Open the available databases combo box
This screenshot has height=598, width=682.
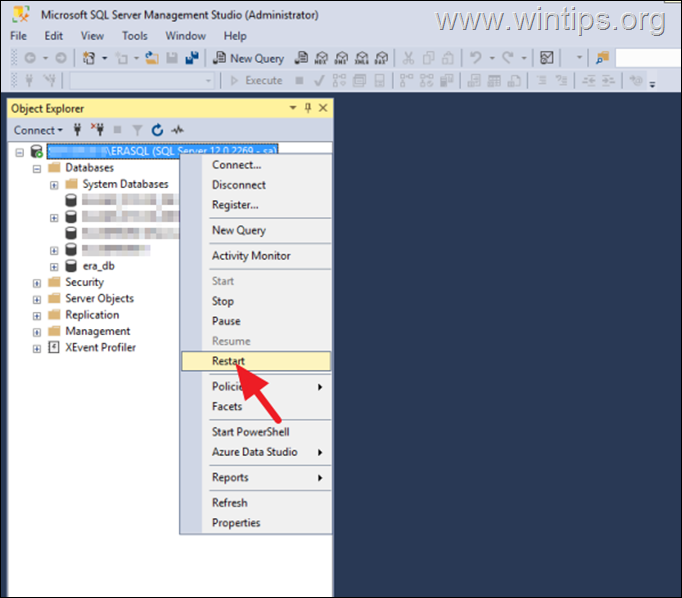click(141, 80)
